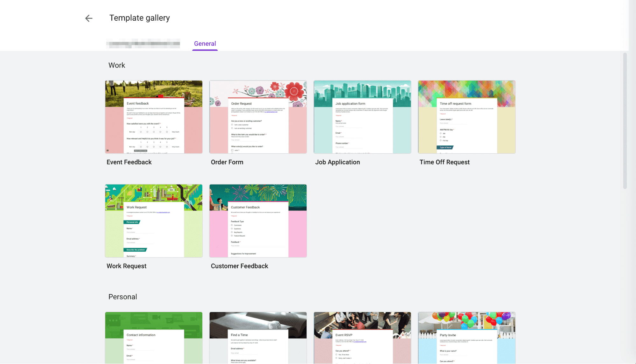Click the Customer Feedback template icon
The height and width of the screenshot is (364, 636).
[258, 221]
